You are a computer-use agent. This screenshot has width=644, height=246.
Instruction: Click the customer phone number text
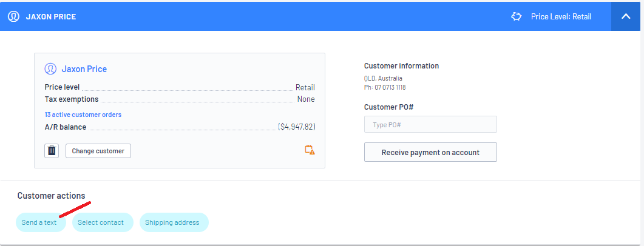click(385, 87)
